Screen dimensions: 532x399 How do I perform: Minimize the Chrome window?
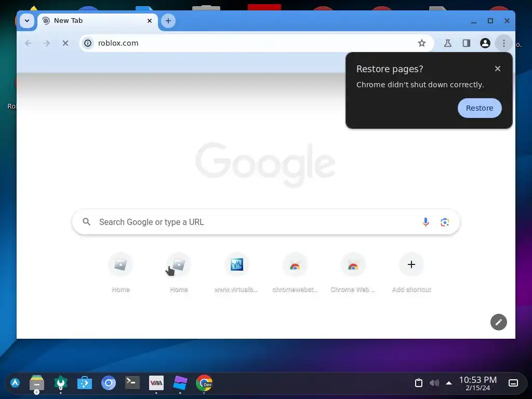[x=474, y=21]
